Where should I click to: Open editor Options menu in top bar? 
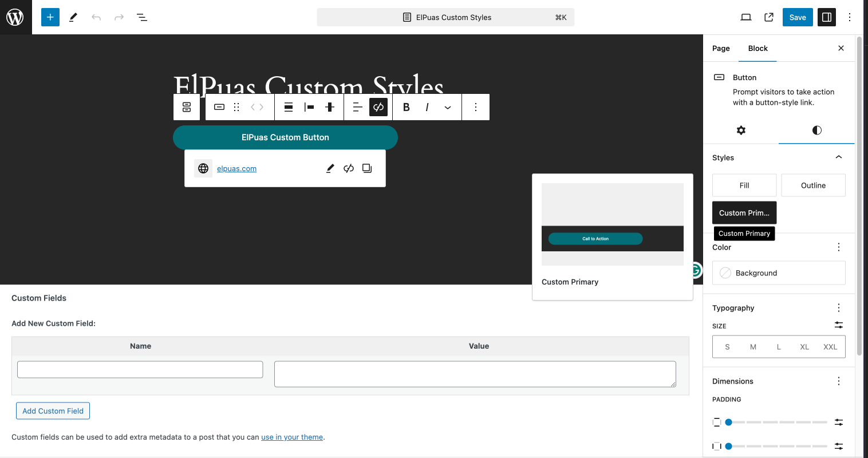click(850, 17)
